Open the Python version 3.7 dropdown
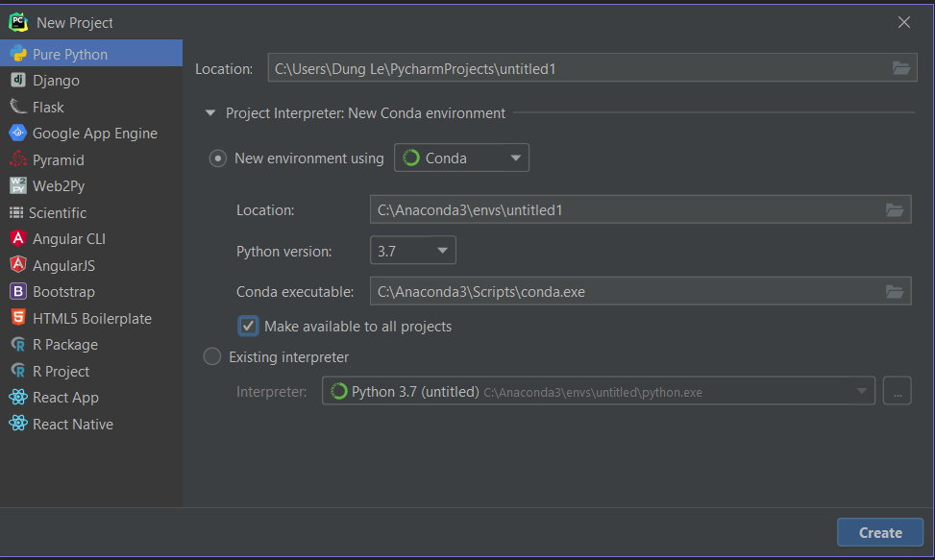Screen dimensions: 935x560 click(413, 251)
